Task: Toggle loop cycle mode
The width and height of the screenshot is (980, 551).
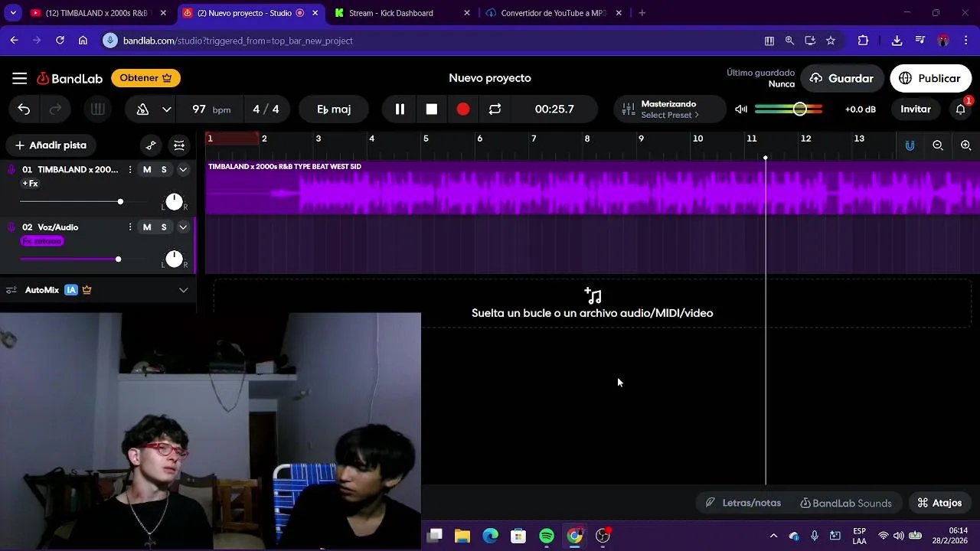Action: pyautogui.click(x=495, y=109)
